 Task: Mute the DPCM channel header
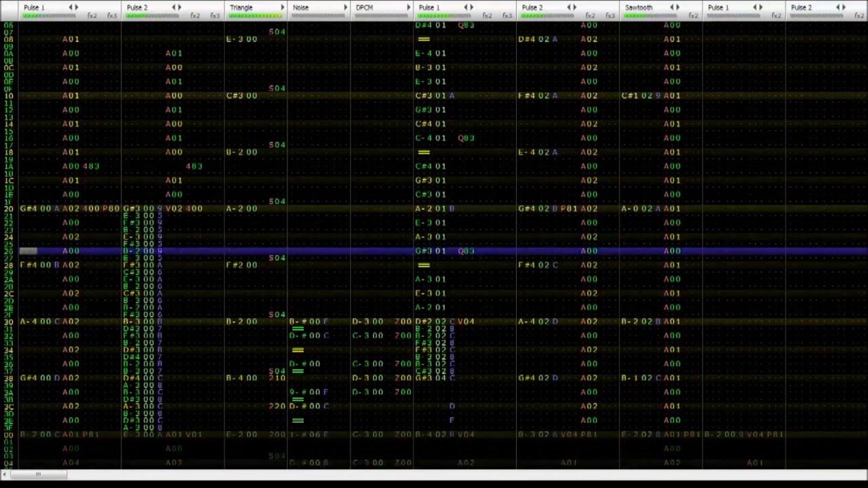364,7
